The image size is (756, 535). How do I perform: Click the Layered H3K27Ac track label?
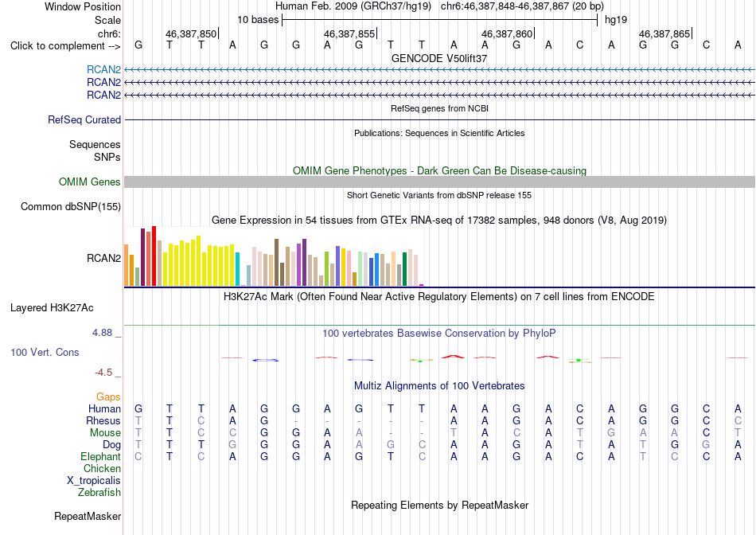pos(52,308)
